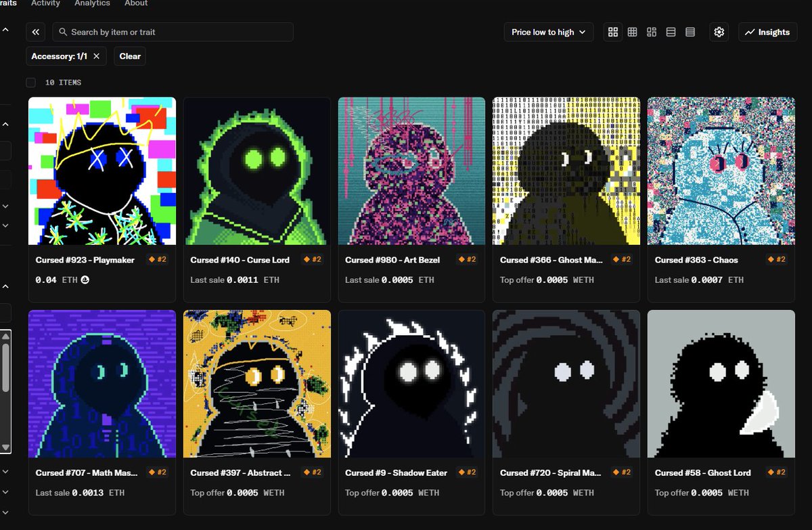Image resolution: width=812 pixels, height=530 pixels.
Task: Open Cursed #923 Playmaker artwork
Action: click(x=102, y=171)
